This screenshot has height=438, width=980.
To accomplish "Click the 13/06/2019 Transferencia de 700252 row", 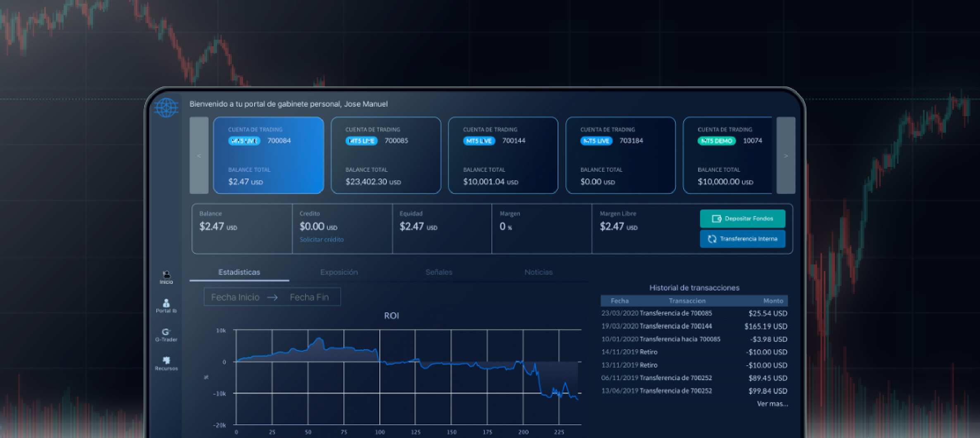I will point(694,391).
